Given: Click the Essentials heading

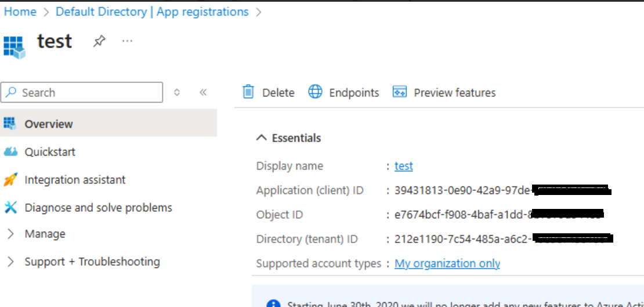Looking at the screenshot, I should [x=296, y=138].
